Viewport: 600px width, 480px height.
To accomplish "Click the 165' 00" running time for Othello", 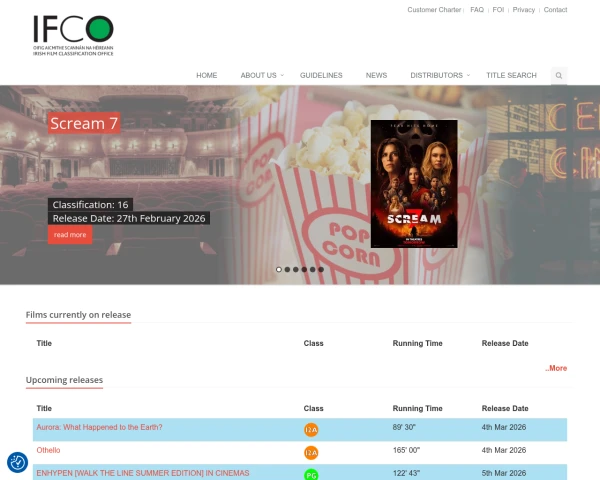I will (x=406, y=450).
